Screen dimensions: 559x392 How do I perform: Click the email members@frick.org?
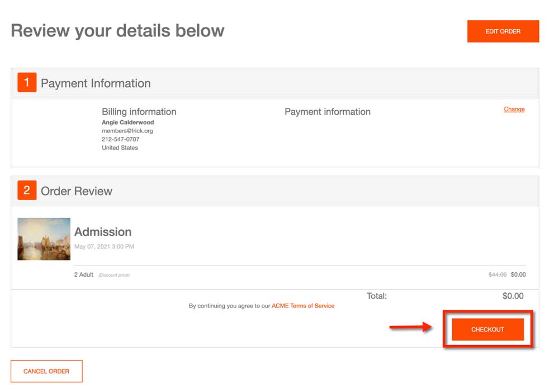coord(127,131)
